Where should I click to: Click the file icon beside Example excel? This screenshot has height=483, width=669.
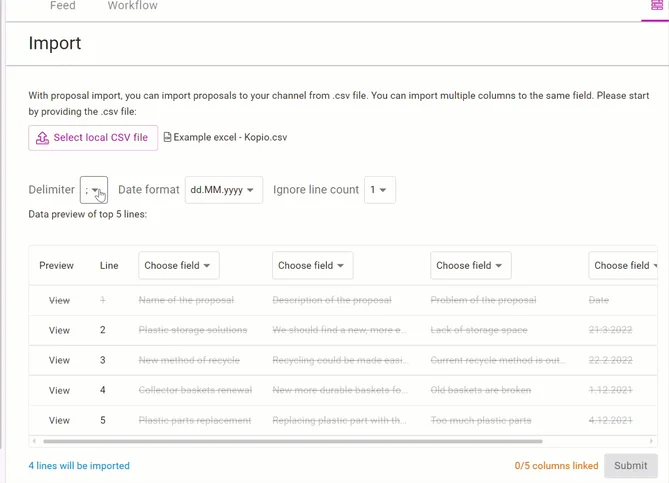click(x=168, y=137)
